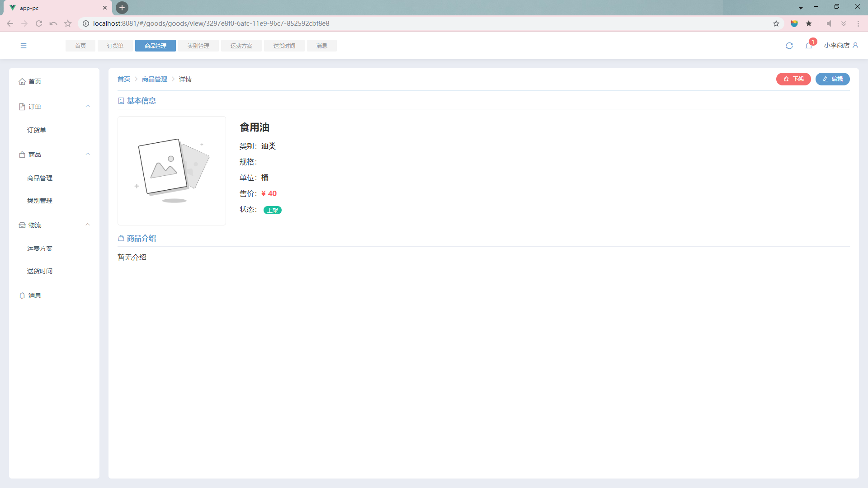Click the user avatar icon beside 小李商店
The image size is (868, 488).
point(855,45)
